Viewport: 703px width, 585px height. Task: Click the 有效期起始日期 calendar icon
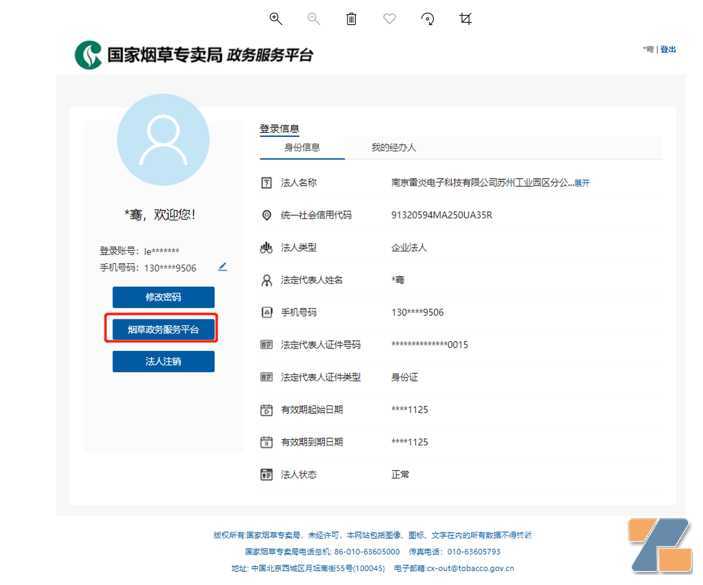[x=266, y=410]
